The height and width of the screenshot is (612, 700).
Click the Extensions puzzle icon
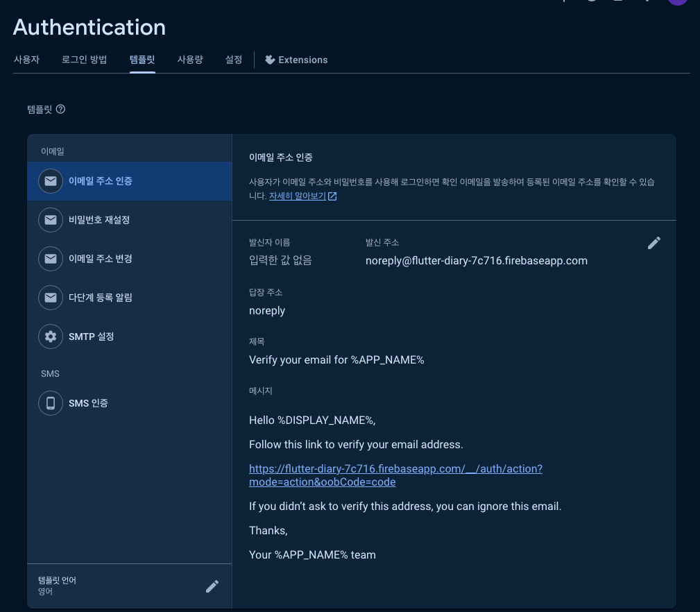(x=270, y=60)
